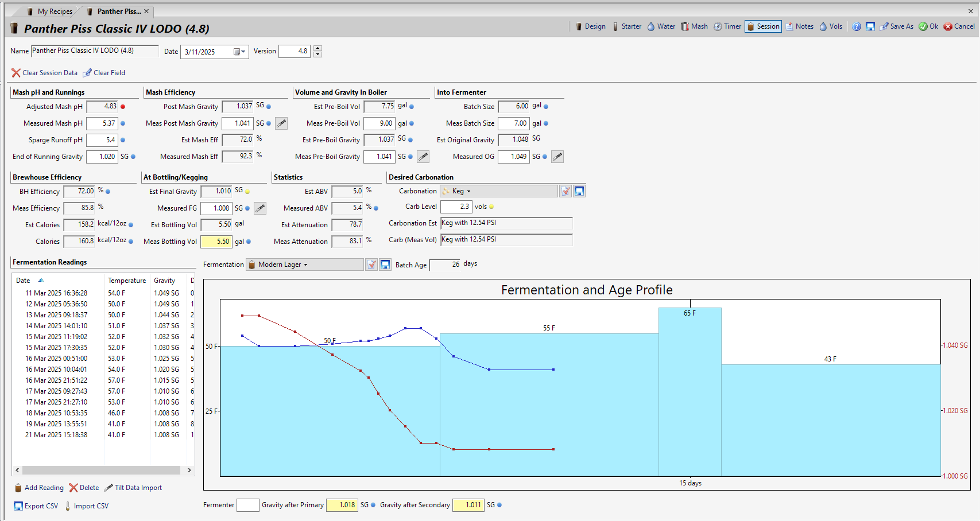Click the carbonation profile edit icon
The width and height of the screenshot is (980, 521).
[566, 191]
